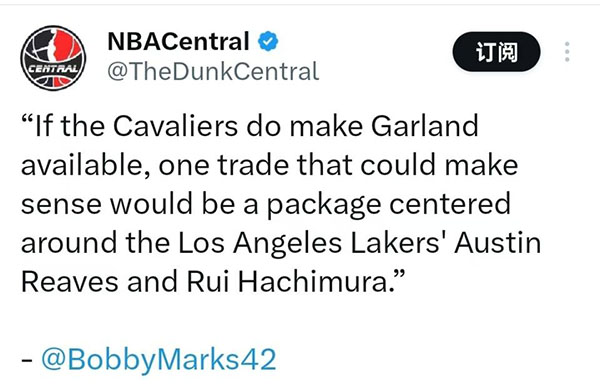
Task: Open the three-dot more options menu
Action: coord(567,52)
